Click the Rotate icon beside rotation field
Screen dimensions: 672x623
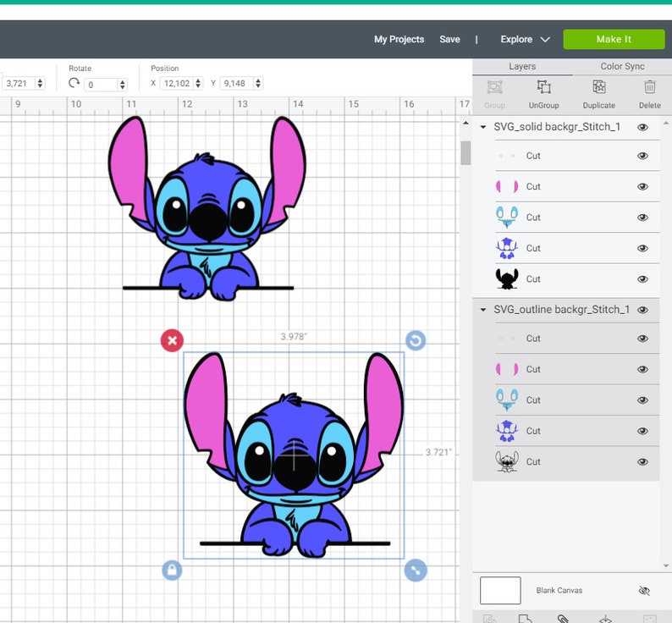coord(74,83)
